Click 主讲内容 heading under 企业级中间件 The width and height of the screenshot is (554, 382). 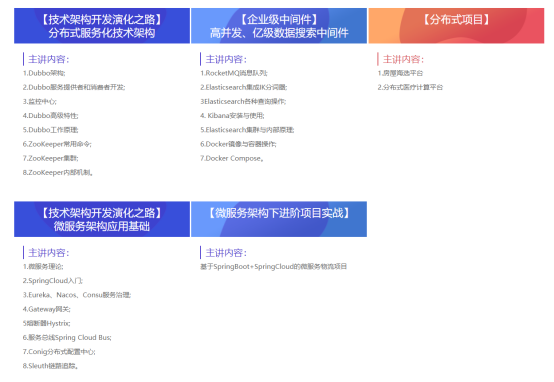[226, 59]
